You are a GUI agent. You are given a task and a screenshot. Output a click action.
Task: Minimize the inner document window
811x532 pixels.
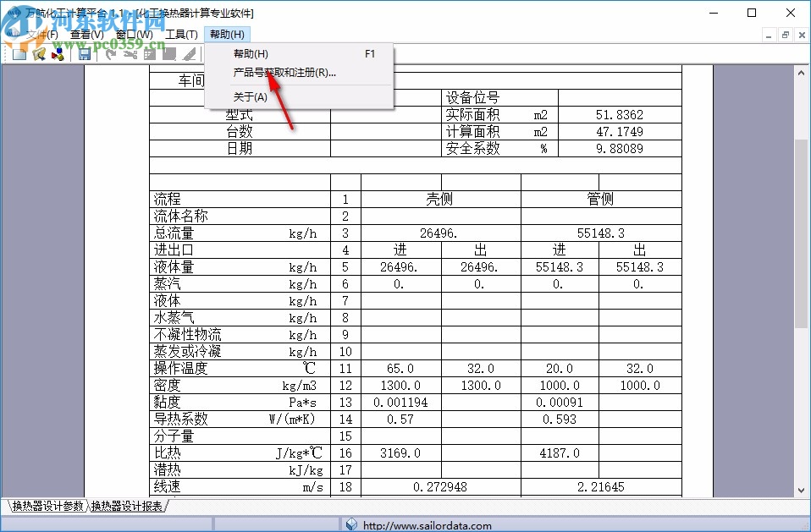[769, 36]
